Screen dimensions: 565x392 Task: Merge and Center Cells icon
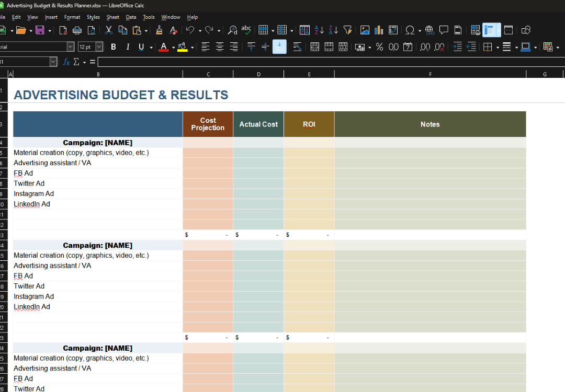click(x=314, y=47)
